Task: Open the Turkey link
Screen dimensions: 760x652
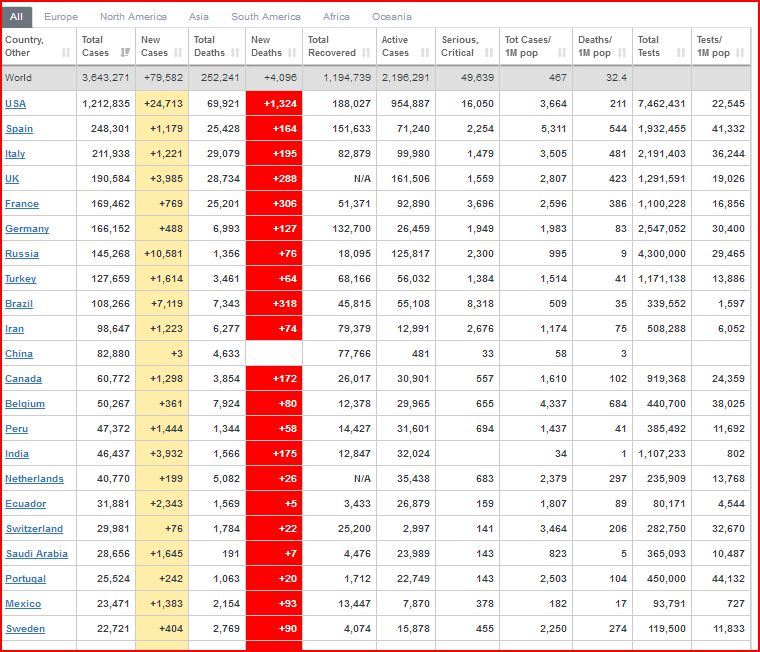Action: [x=21, y=279]
